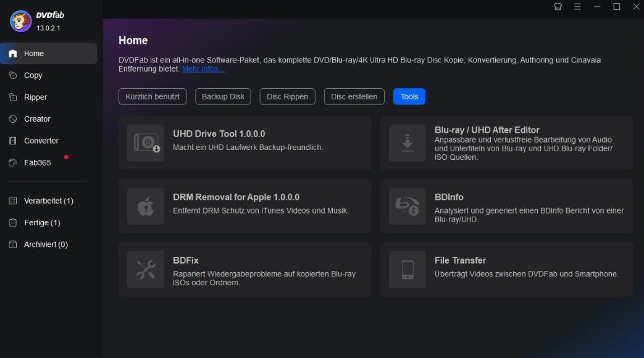Screen dimensions: 644x358
Task: Click the Apple DRM Removal icon
Action: click(x=146, y=206)
